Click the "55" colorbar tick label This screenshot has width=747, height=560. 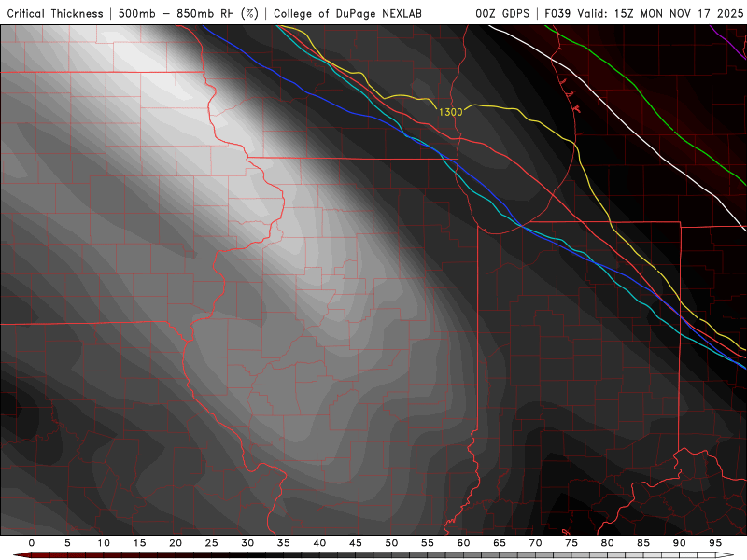(x=428, y=543)
